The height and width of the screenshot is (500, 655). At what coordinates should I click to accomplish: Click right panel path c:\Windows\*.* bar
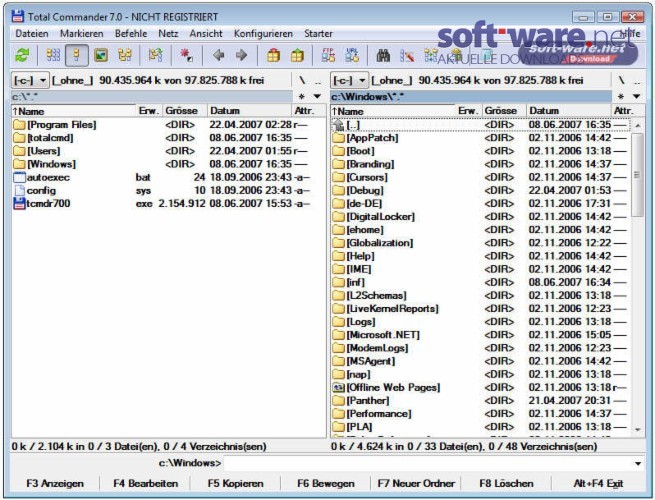coord(471,96)
